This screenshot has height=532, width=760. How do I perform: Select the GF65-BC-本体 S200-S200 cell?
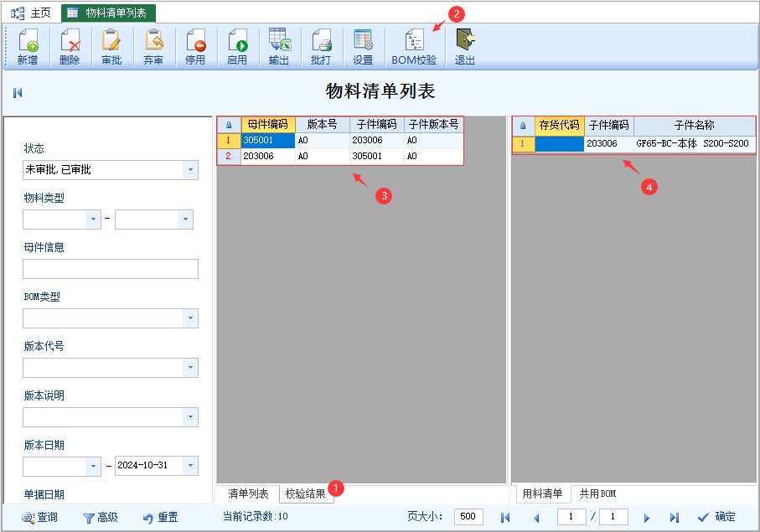(695, 143)
